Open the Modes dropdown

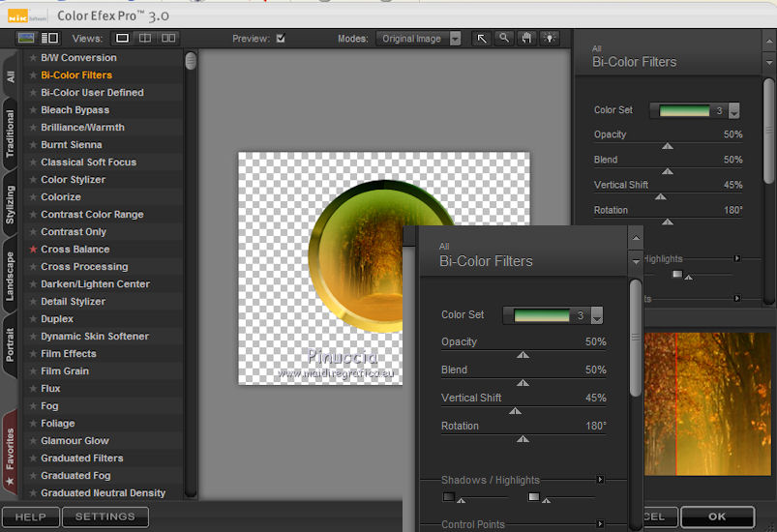[x=455, y=39]
